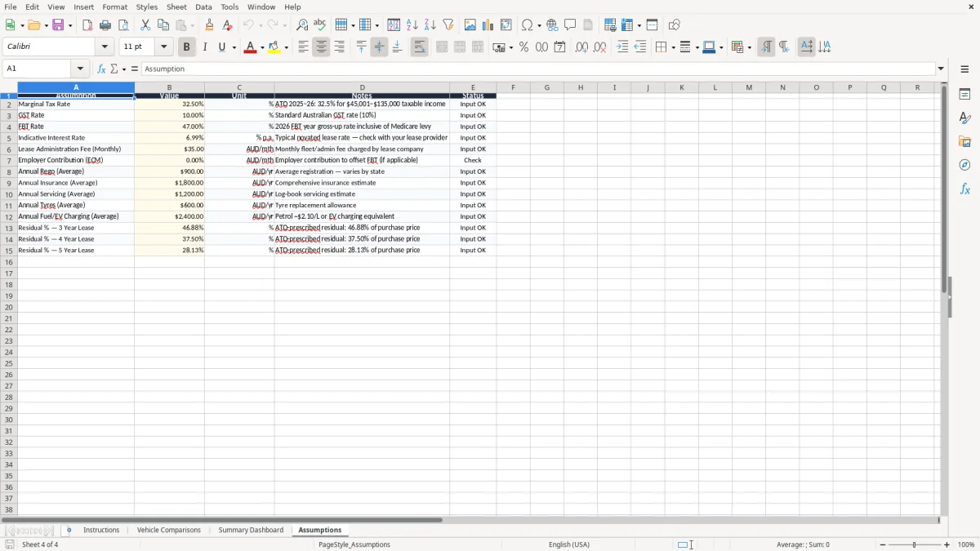Open font color dropdown arrow
The image size is (980, 551).
(x=261, y=47)
